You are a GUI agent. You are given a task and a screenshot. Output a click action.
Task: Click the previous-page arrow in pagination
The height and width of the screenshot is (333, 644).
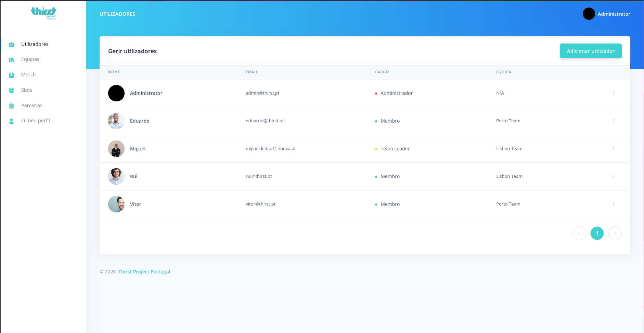(579, 233)
